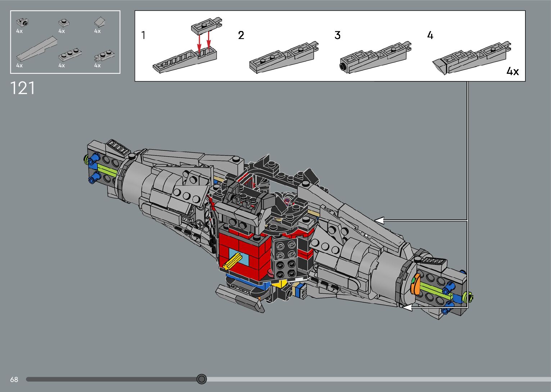Select the 1x1 round-stud plate part
This screenshot has height=392, width=551.
64,23
